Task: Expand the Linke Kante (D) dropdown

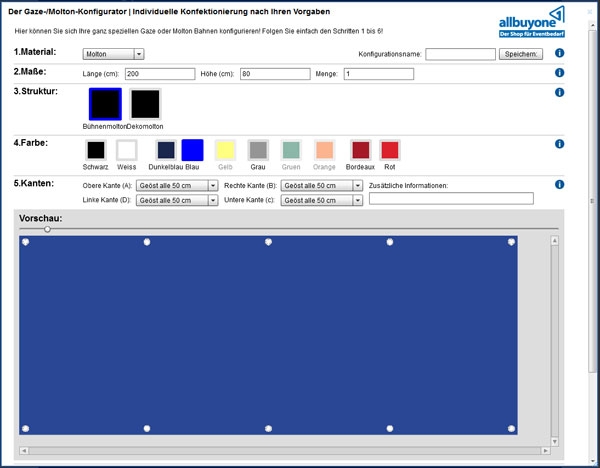Action: tap(177, 200)
